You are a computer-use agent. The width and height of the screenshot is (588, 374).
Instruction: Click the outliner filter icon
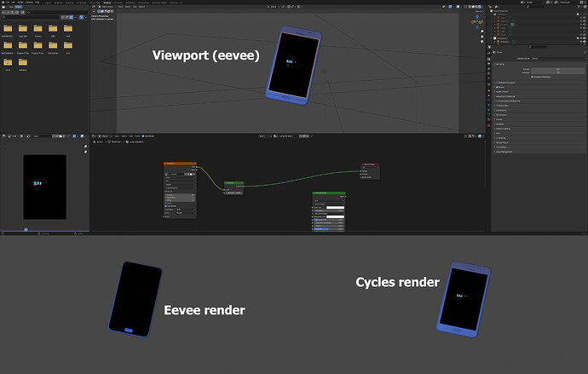[579, 7]
